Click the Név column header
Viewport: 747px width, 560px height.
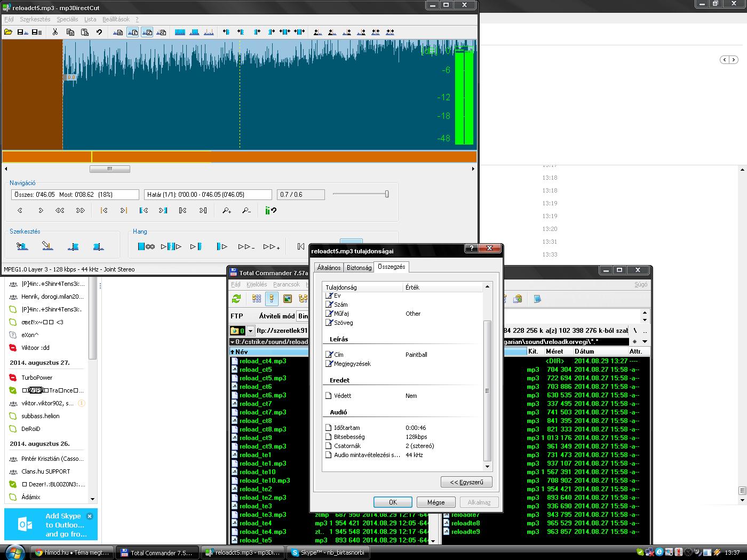click(269, 351)
